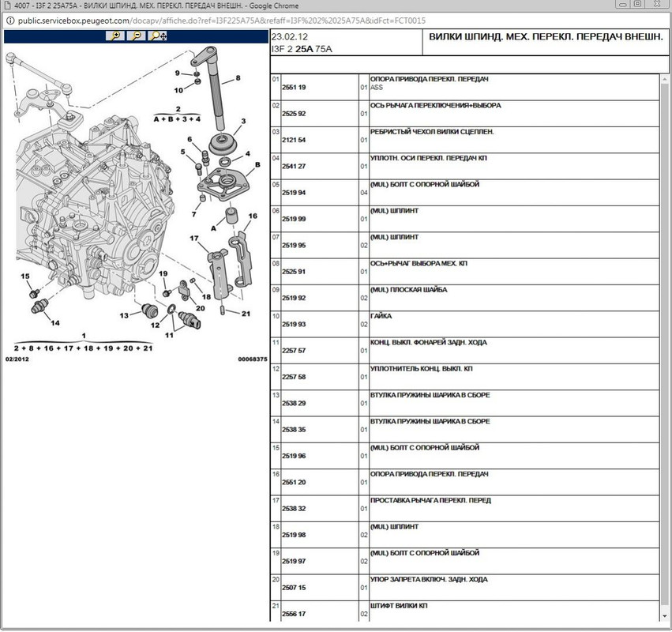Click part number 2519 97
The image size is (672, 632).
click(x=294, y=561)
